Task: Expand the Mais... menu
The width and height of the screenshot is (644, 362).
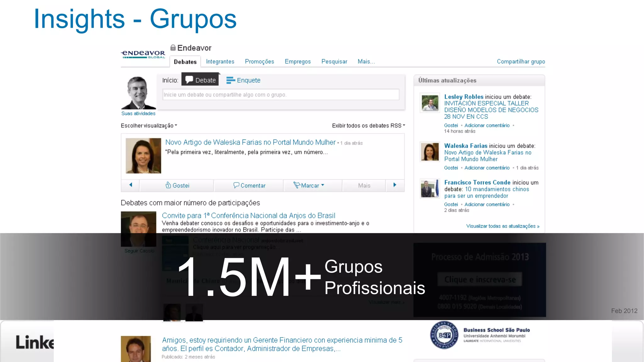Action: [366, 62]
